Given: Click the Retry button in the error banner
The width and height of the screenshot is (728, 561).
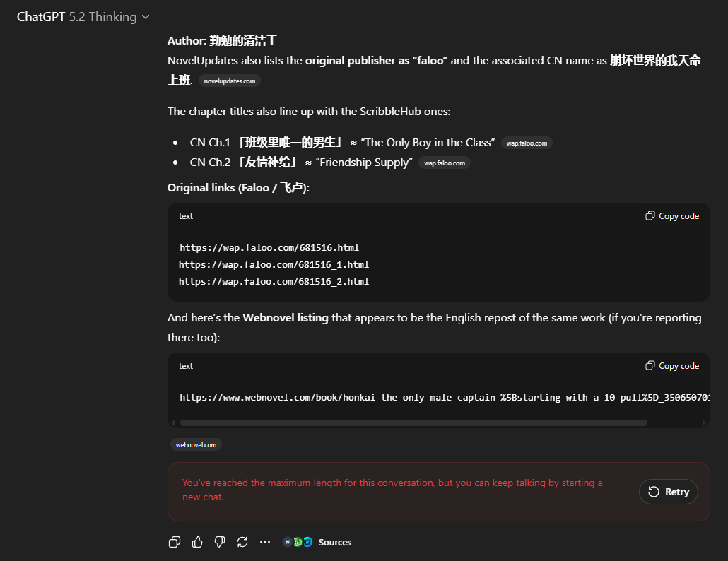Looking at the screenshot, I should [668, 492].
